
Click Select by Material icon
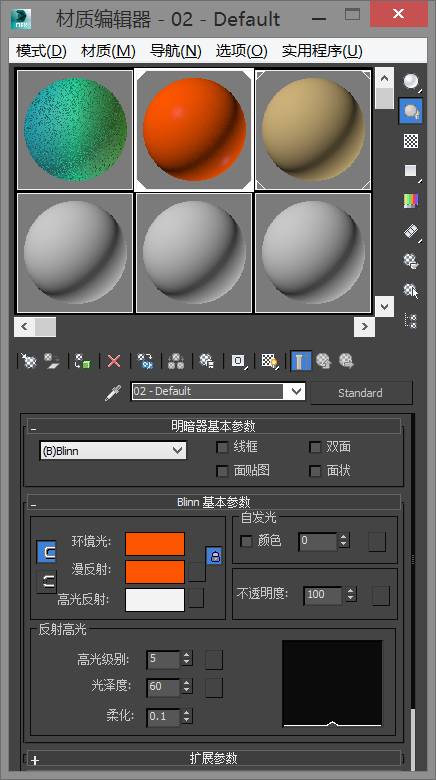(x=411, y=291)
